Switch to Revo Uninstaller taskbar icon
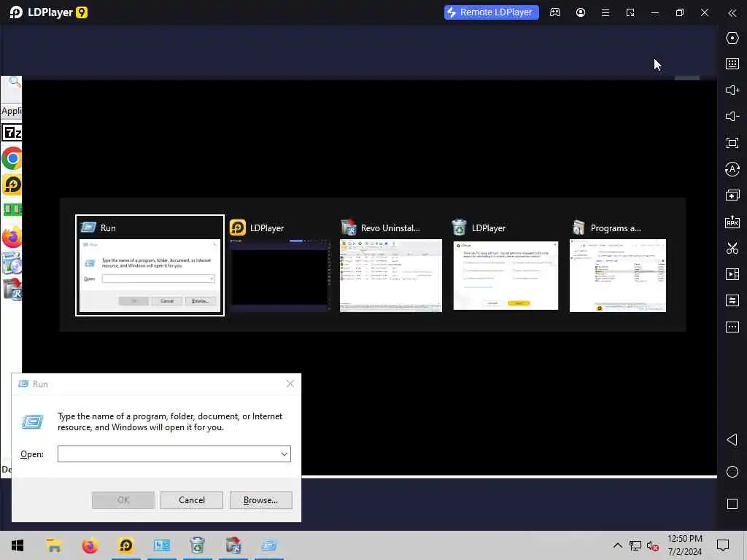The height and width of the screenshot is (560, 747). pyautogui.click(x=233, y=545)
